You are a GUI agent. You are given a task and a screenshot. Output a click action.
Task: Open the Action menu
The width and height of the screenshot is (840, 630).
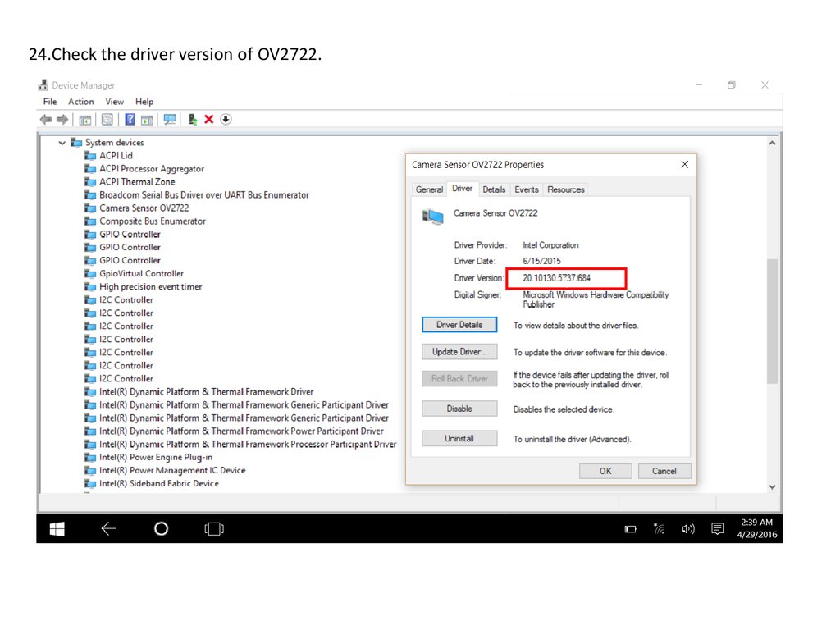click(x=81, y=102)
